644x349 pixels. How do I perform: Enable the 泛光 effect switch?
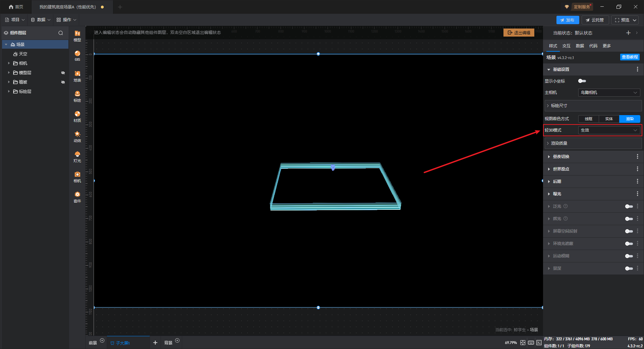coord(629,206)
